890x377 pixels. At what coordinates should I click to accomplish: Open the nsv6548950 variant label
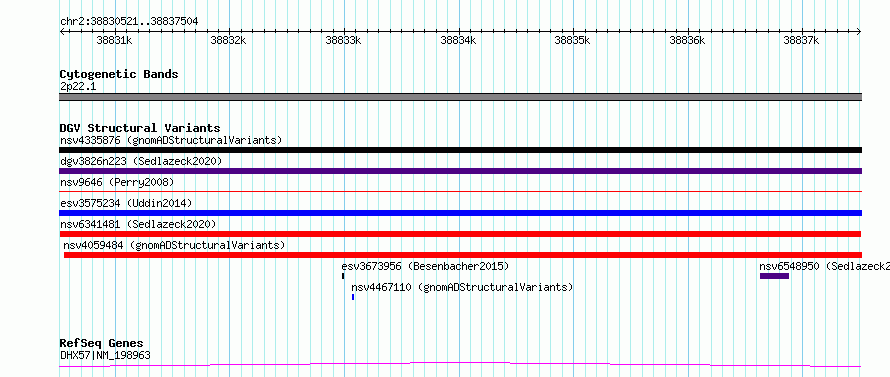(x=824, y=266)
